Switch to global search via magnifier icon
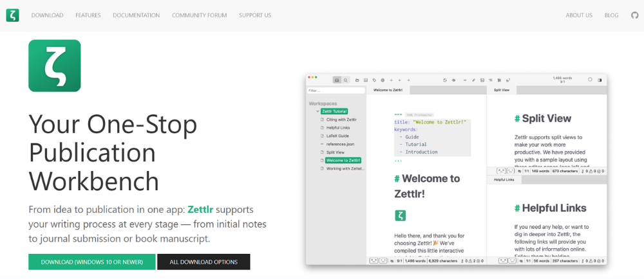Screen dimensions: 644x279 coord(345,80)
